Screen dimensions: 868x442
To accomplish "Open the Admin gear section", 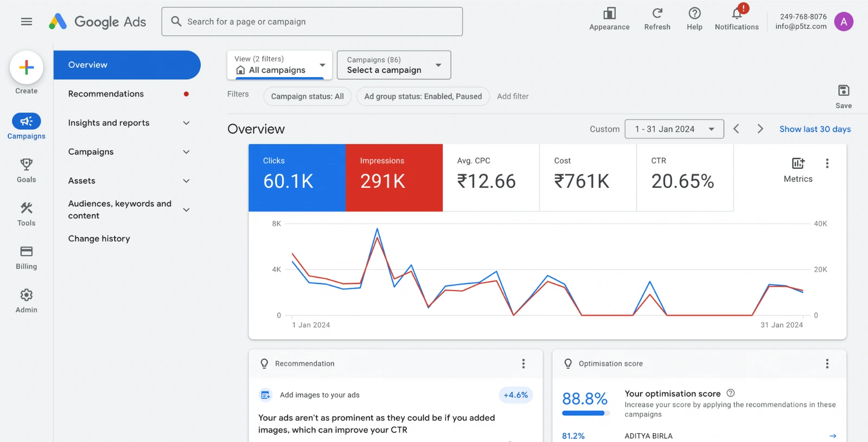I will click(x=27, y=295).
